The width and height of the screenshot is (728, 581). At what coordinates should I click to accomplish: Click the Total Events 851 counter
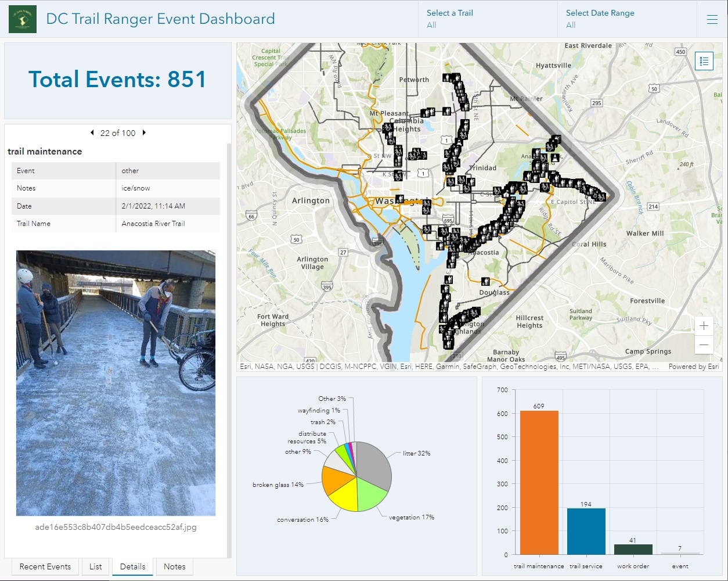(118, 79)
